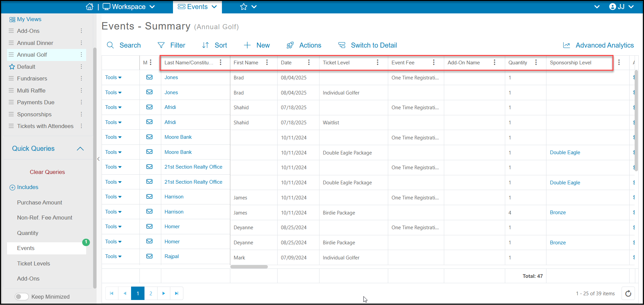Open the Actions rocket menu

[x=304, y=45]
